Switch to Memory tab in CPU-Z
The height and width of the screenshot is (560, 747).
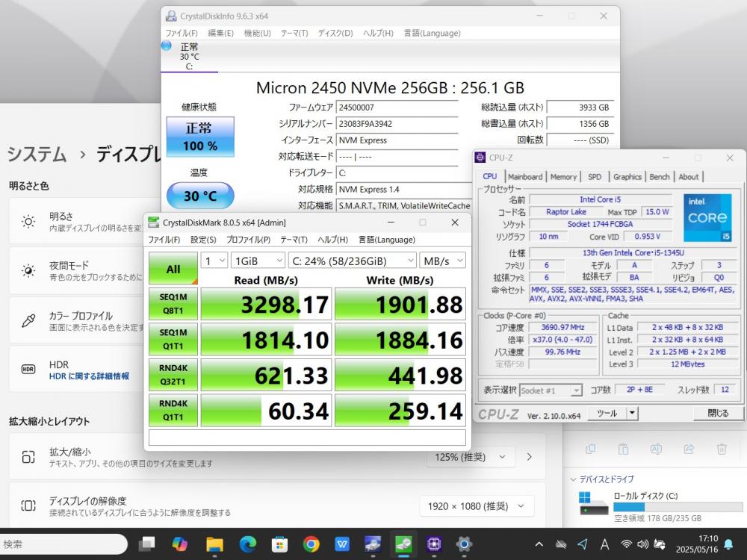pos(563,177)
